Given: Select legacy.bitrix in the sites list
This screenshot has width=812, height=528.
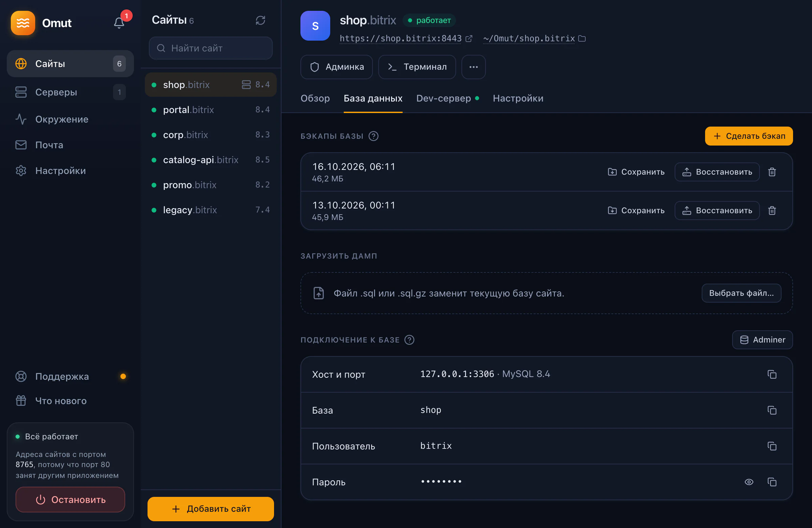Looking at the screenshot, I should click(x=210, y=210).
